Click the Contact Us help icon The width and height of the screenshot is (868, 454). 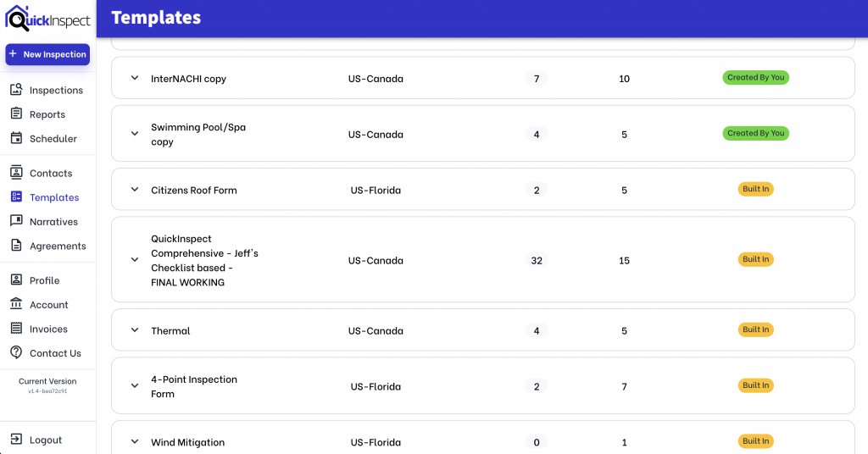[16, 352]
